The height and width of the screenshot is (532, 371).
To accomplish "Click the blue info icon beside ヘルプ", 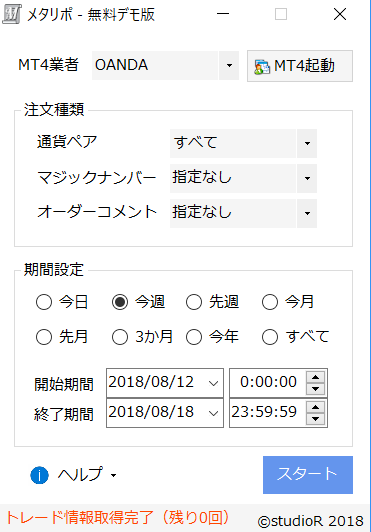I will (x=39, y=475).
